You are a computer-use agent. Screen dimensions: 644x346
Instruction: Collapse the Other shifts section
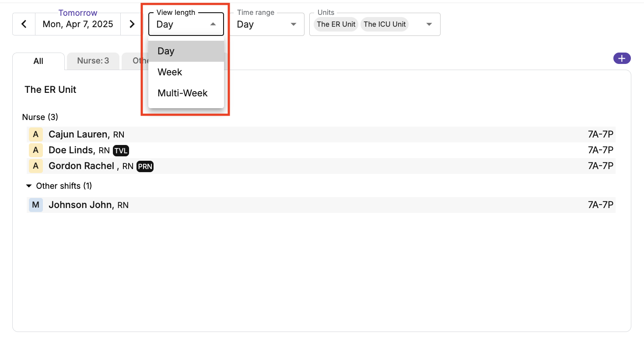click(x=29, y=186)
